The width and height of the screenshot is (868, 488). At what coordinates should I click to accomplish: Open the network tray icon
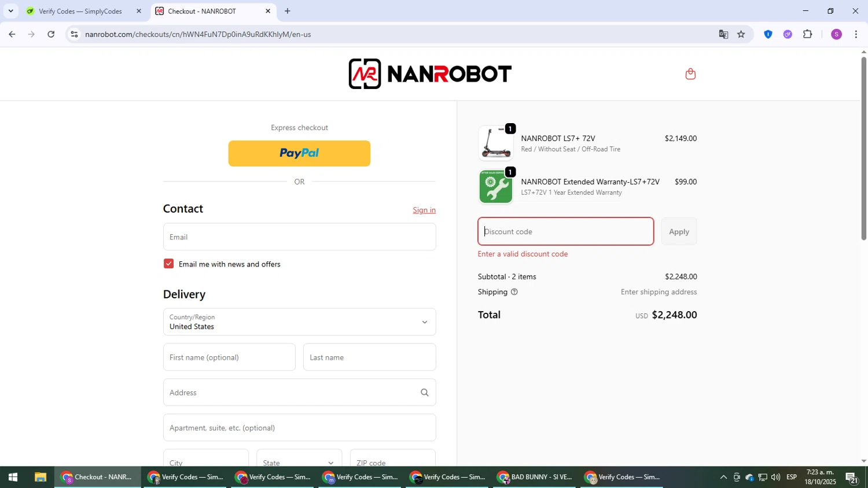[x=763, y=477]
